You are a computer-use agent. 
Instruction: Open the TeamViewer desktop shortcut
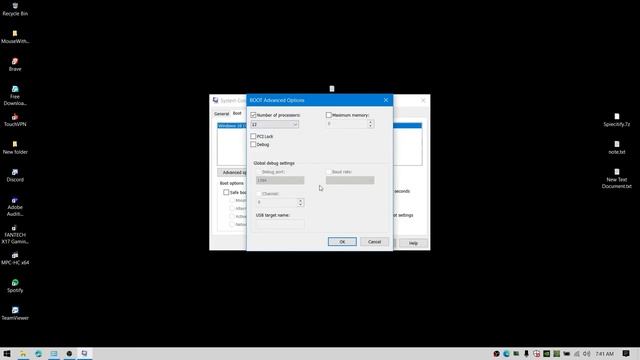(x=15, y=313)
